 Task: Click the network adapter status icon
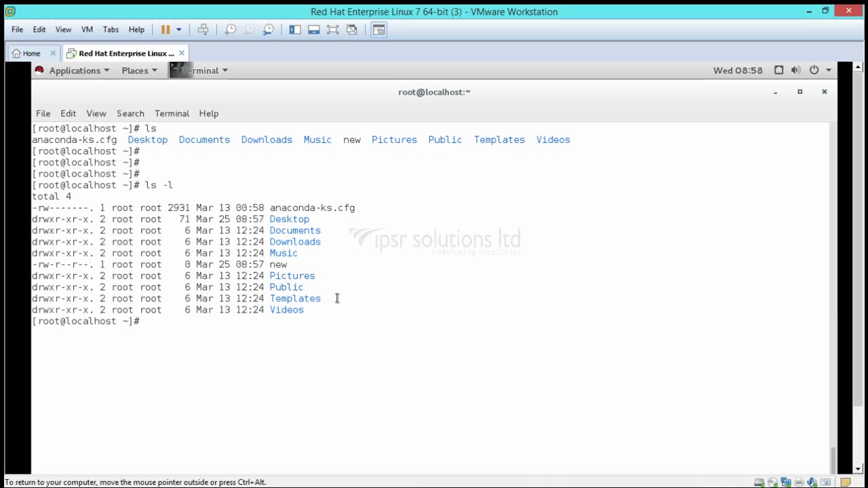coord(786,482)
